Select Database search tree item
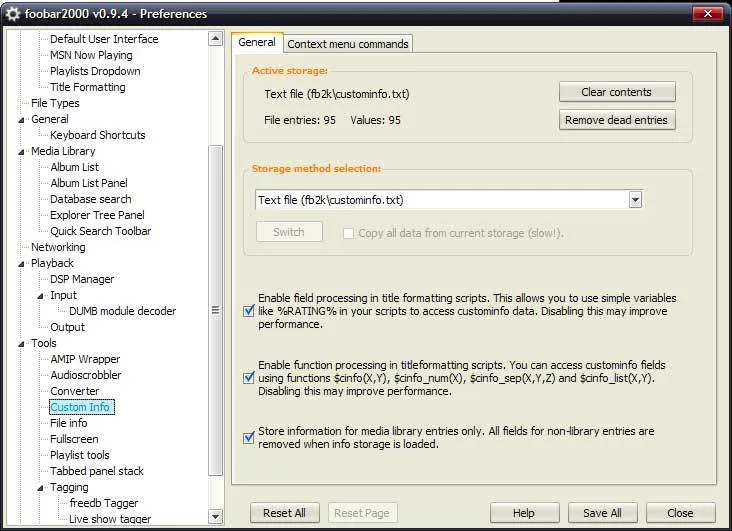Viewport: 732px width, 531px height. (x=91, y=199)
